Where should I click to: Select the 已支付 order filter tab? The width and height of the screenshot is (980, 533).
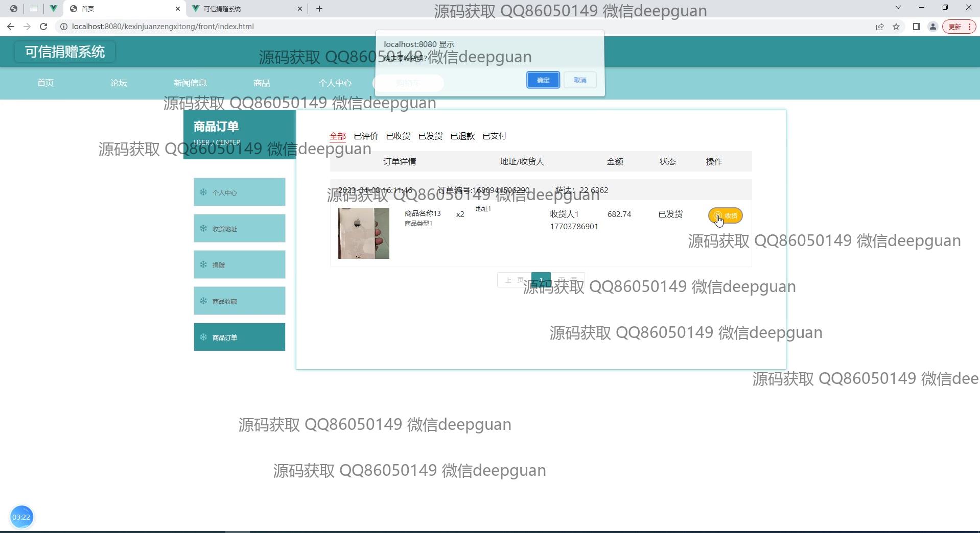(495, 136)
